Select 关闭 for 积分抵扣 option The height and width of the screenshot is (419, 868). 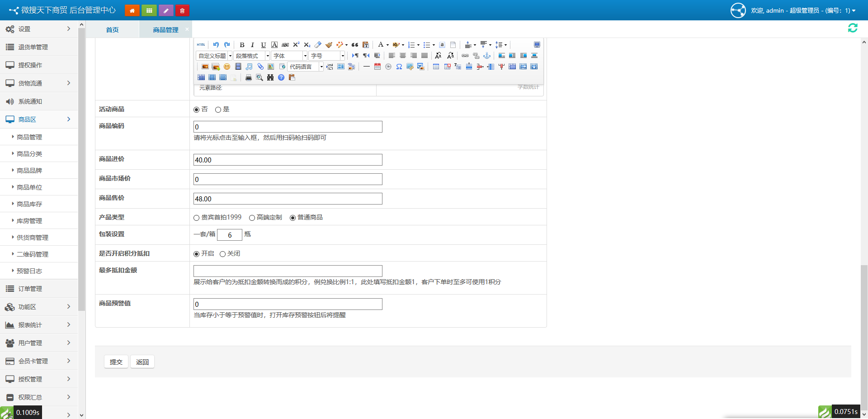tap(223, 254)
